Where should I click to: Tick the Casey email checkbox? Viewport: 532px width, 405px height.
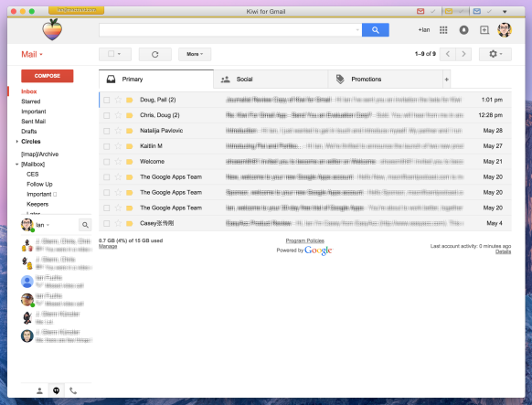(107, 224)
